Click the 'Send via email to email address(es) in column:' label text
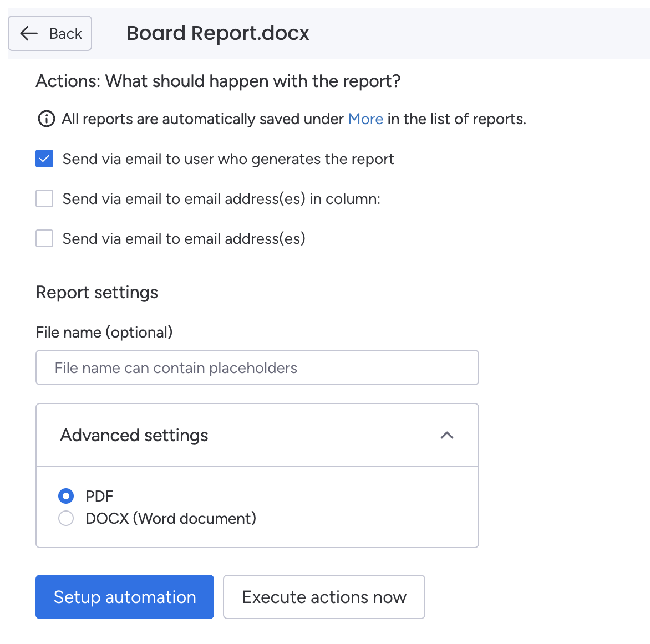Image resolution: width=650 pixels, height=644 pixels. (x=221, y=199)
